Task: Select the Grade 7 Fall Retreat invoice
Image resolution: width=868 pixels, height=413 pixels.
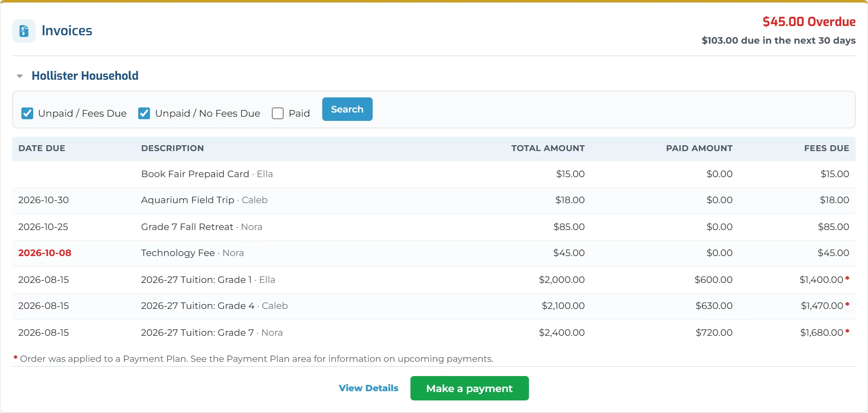Action: pyautogui.click(x=434, y=227)
